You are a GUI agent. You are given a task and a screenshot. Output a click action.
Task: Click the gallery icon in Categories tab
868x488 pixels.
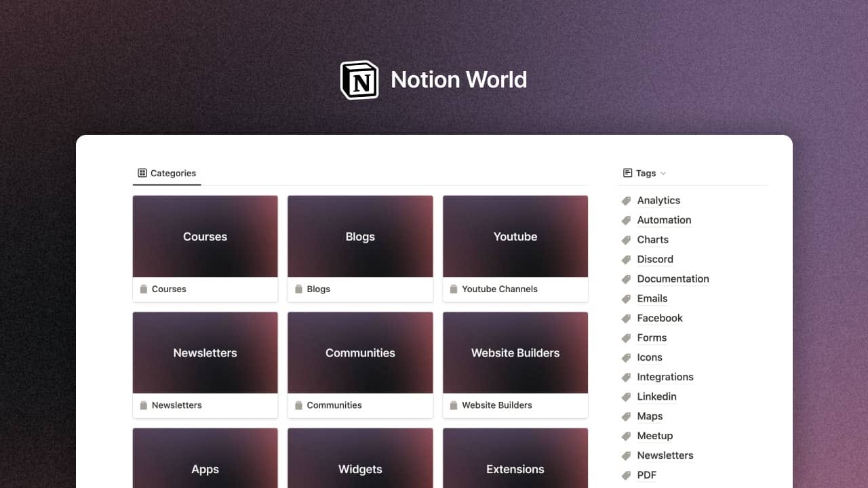[x=142, y=173]
